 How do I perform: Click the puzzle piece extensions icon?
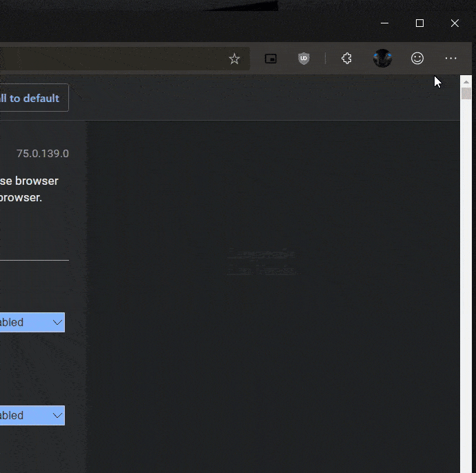(347, 59)
